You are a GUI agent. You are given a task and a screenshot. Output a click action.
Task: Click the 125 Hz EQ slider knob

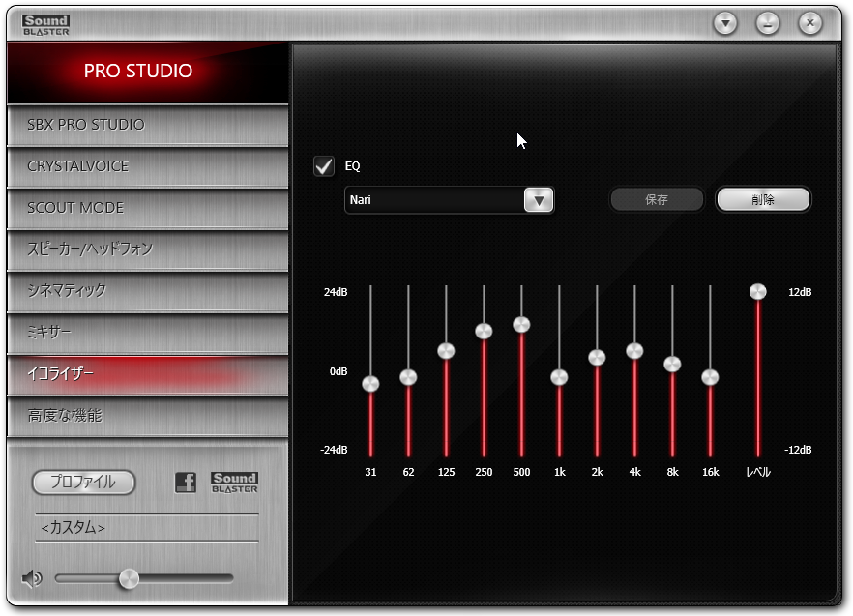[x=446, y=351]
